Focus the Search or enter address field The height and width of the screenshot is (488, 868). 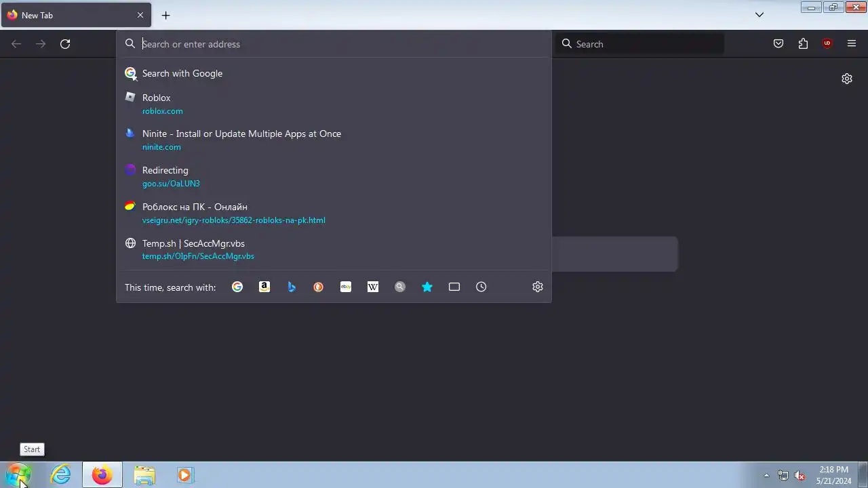[334, 44]
